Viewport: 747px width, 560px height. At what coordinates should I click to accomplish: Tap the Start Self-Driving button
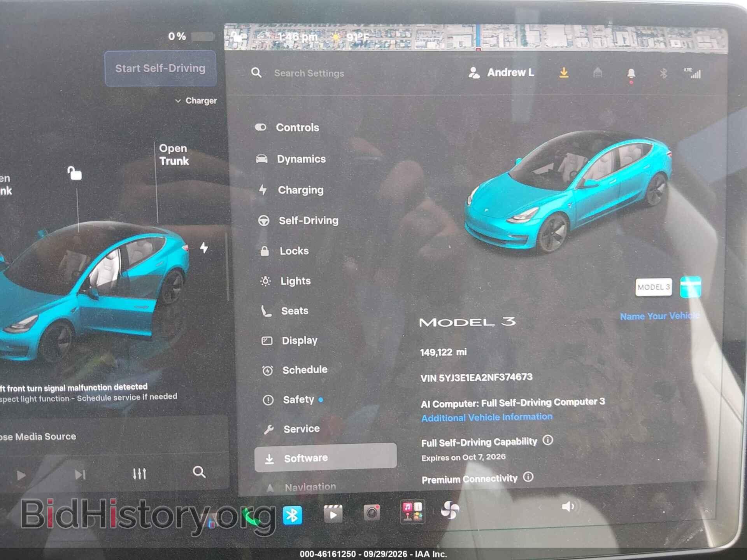160,68
